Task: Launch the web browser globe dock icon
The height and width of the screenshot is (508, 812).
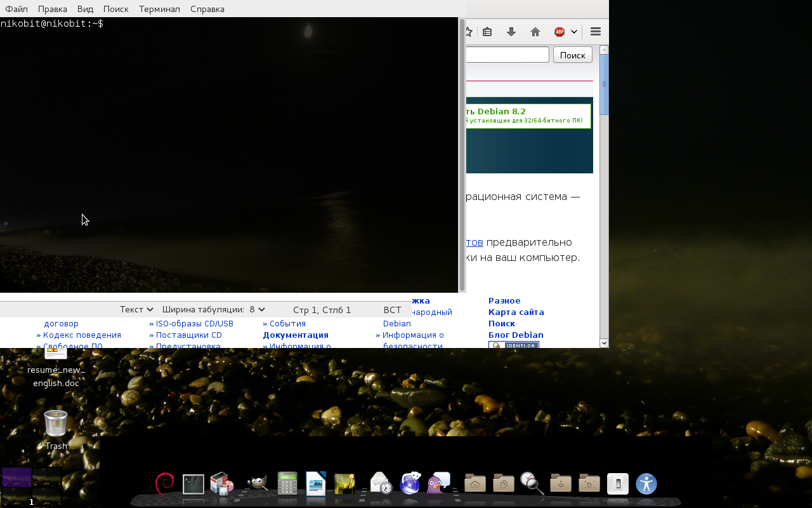Action: (x=410, y=484)
